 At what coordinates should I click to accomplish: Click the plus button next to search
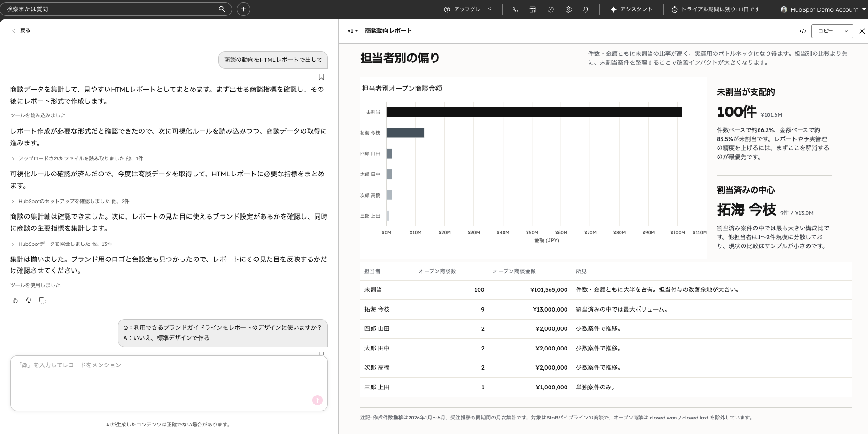(243, 9)
